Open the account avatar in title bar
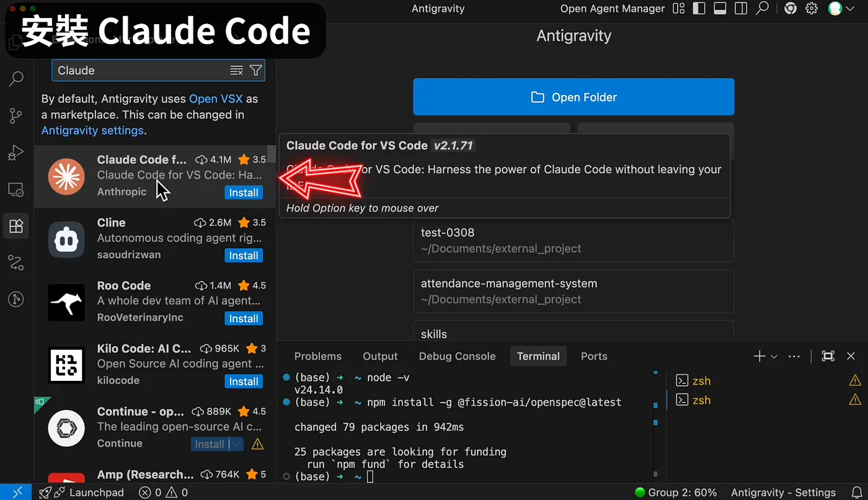Image resolution: width=868 pixels, height=500 pixels. click(835, 8)
